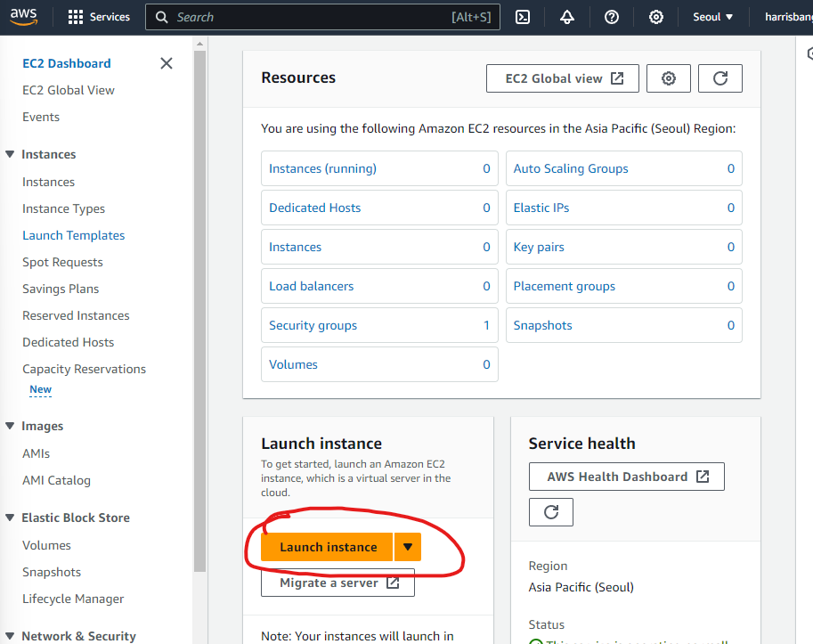Collapse the Instances sidebar section
This screenshot has height=644, width=813.
point(10,154)
